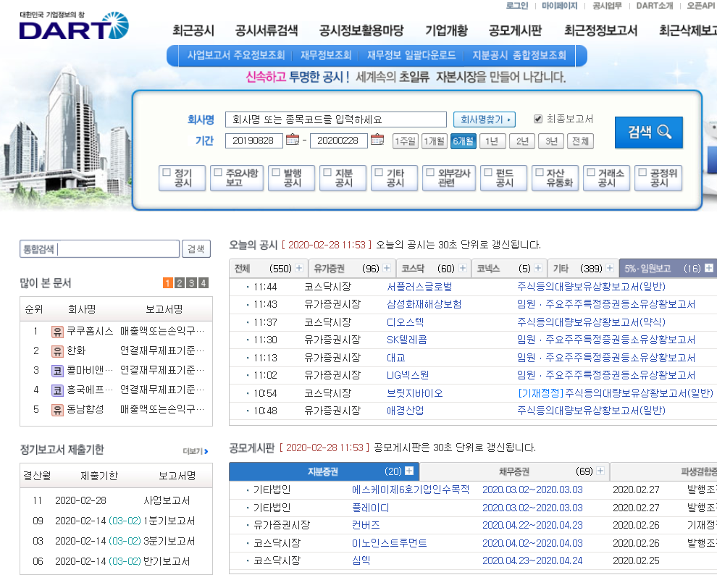Check the 펀드공시 checkbox
Viewport: 717px width, 588px height.
pyautogui.click(x=488, y=172)
